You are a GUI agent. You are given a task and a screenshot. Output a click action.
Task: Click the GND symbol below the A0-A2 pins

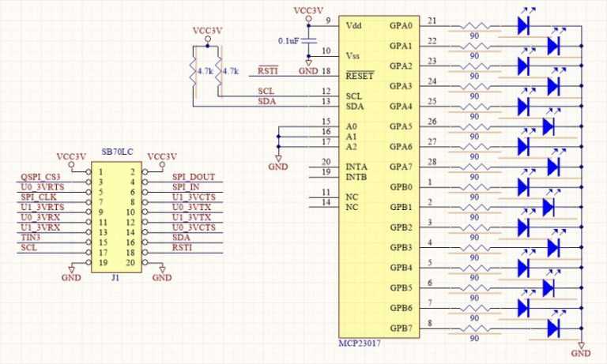278,163
